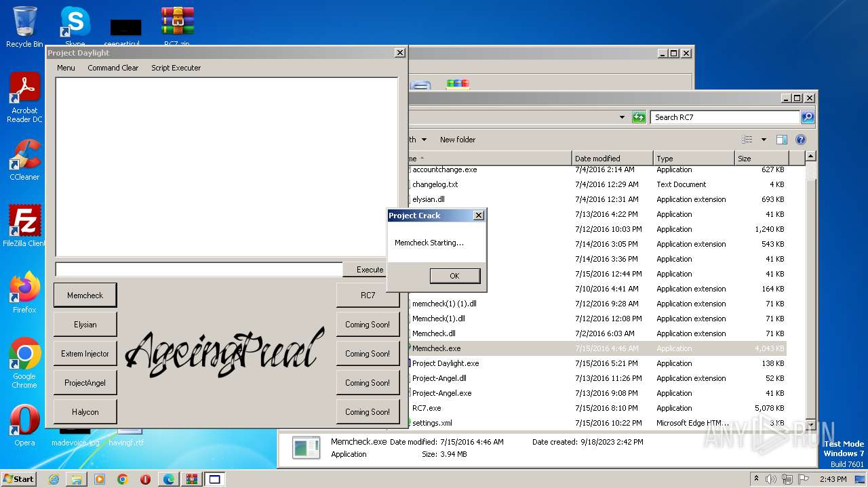868x488 pixels.
Task: Click the file list scroll-up arrow
Action: click(x=810, y=157)
